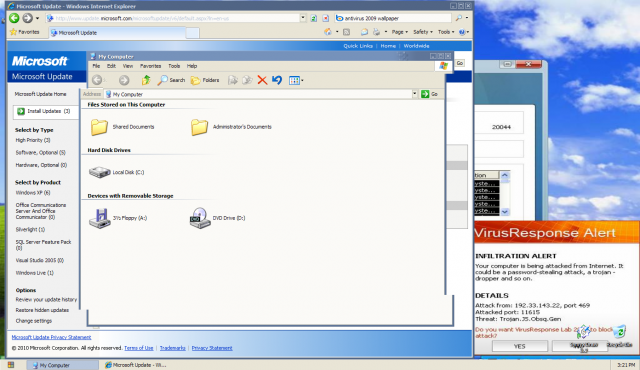
Task: Click YES in VirusResponse Alert
Action: pyautogui.click(x=520, y=346)
